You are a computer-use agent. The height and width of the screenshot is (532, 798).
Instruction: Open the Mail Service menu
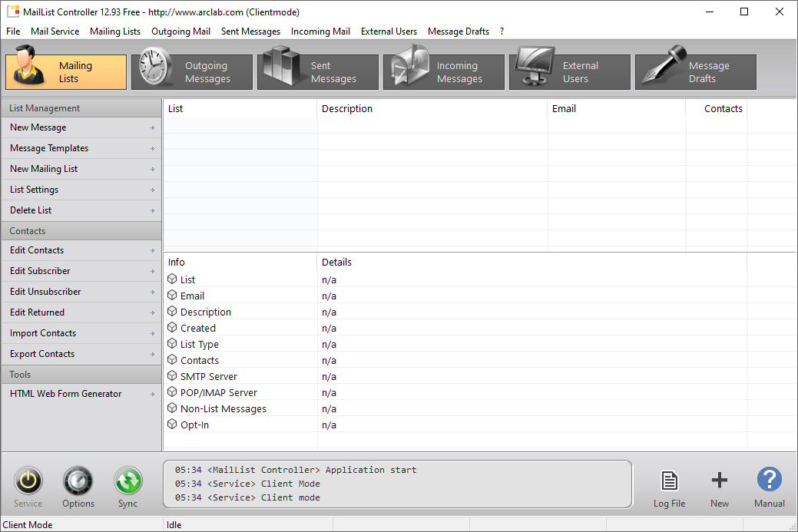55,31
